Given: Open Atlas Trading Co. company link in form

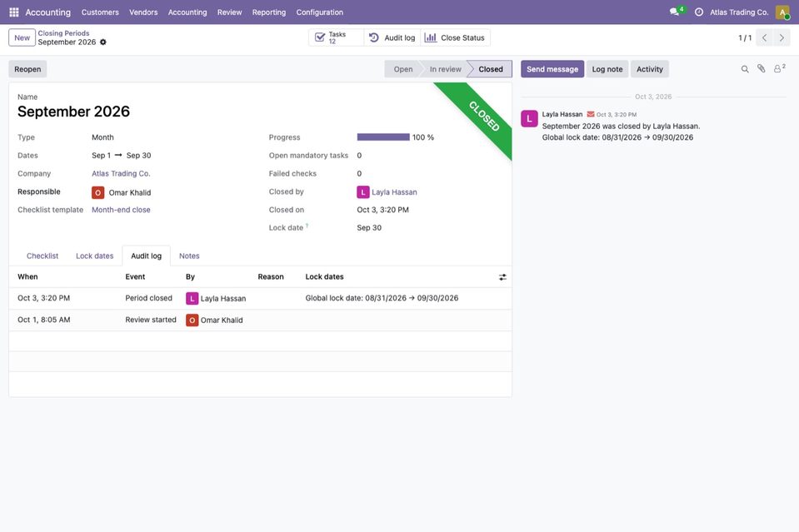Looking at the screenshot, I should tap(121, 174).
